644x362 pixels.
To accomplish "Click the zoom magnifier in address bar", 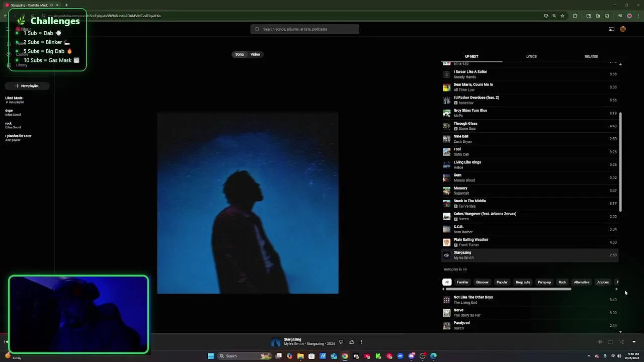I will click(x=554, y=16).
